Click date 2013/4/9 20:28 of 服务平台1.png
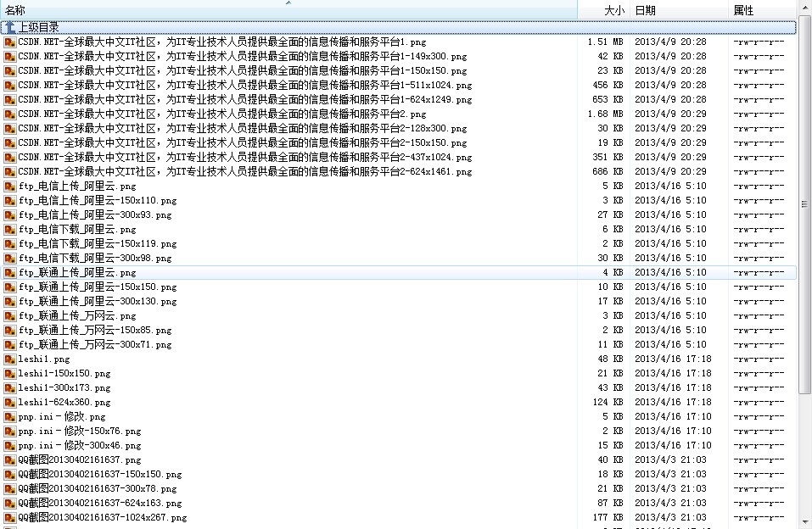812x529 pixels. coord(670,42)
